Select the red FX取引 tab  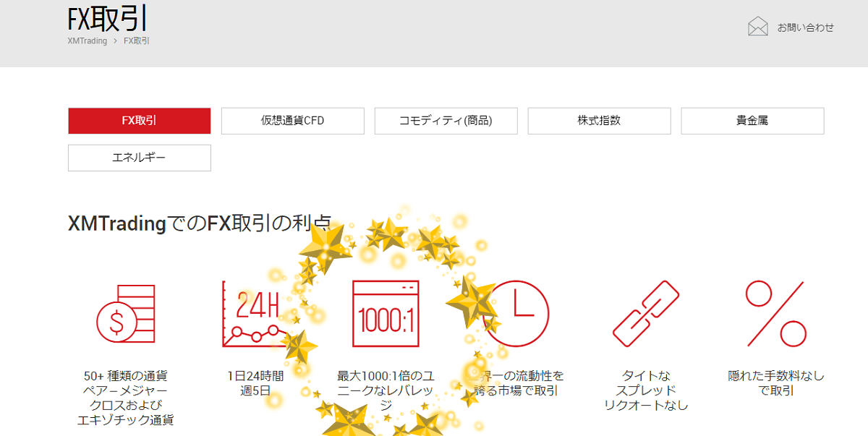140,121
